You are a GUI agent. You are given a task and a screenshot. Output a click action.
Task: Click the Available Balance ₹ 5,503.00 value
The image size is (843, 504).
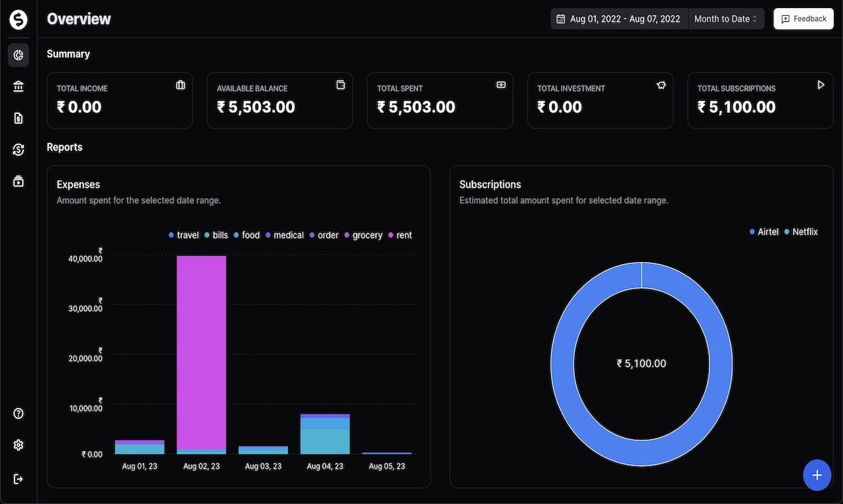tap(256, 107)
